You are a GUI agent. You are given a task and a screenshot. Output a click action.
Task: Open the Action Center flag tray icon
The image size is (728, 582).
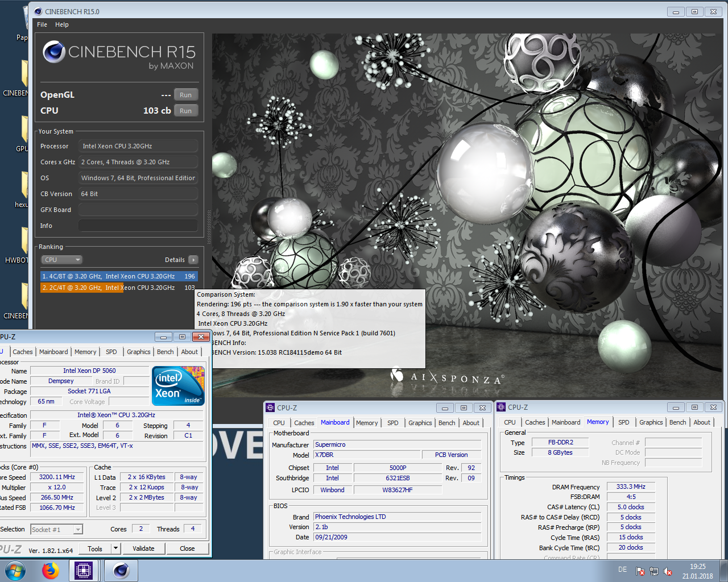pos(640,571)
